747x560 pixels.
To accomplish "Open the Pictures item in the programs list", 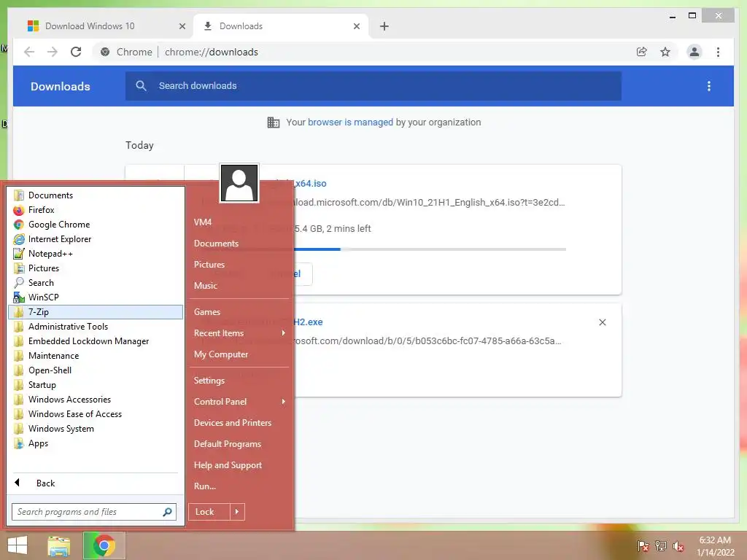I will click(96, 268).
